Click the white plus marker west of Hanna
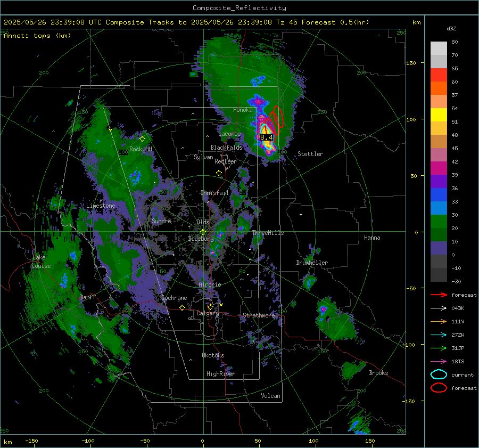Viewport: 479px width, 448px height. click(301, 214)
